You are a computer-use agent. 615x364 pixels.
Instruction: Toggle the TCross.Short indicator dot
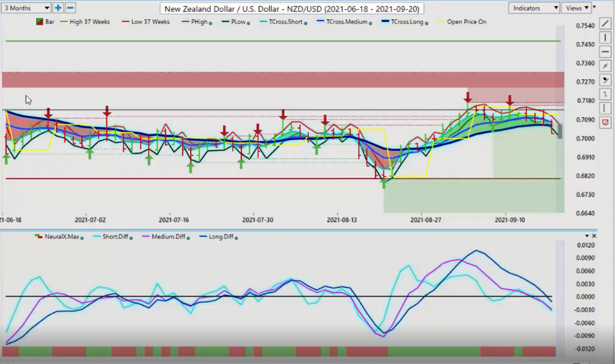pyautogui.click(x=306, y=23)
